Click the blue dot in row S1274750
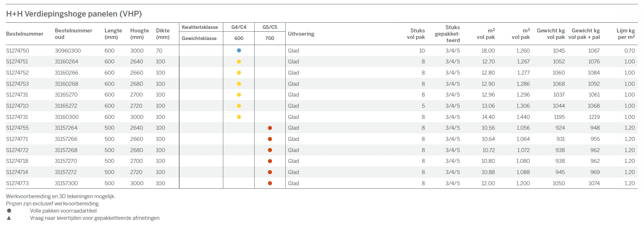Viewport: 644px width, 227px height. point(239,51)
